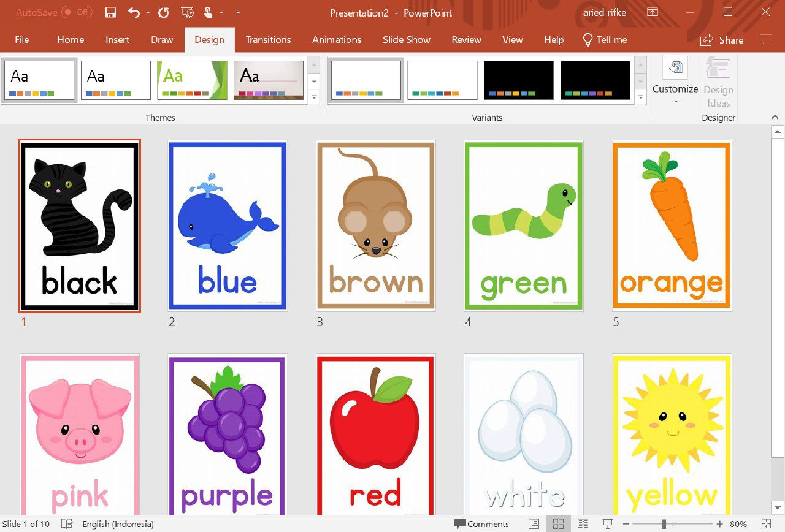Select the green worm slide thumbnail

pyautogui.click(x=523, y=226)
